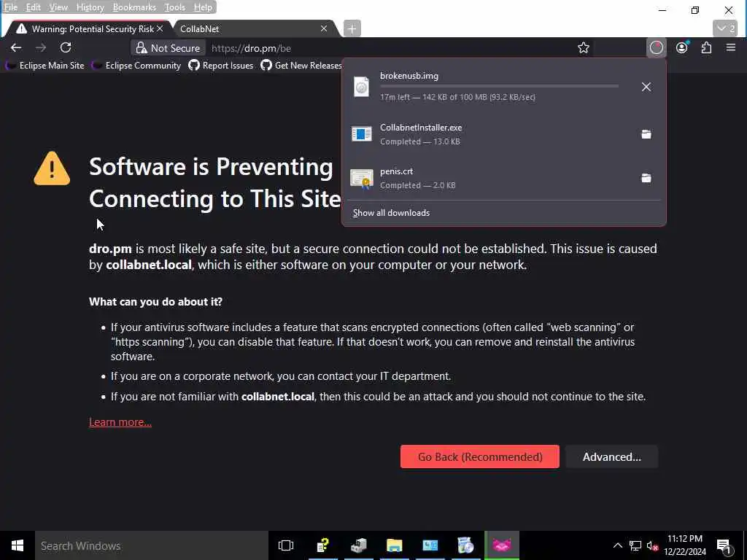
Task: Click the penis.crt download entry name
Action: pyautogui.click(x=396, y=171)
